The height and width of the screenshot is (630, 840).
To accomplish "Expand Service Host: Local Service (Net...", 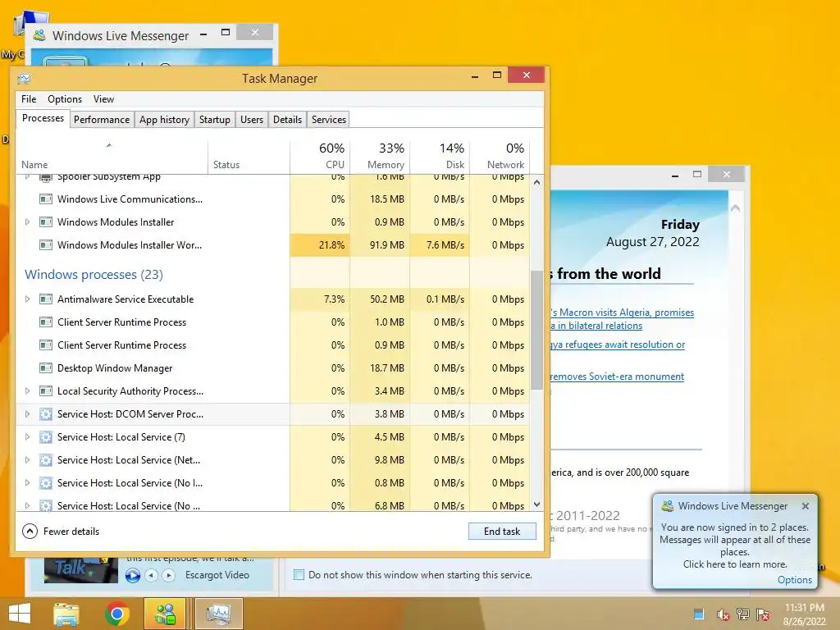I will tap(27, 460).
